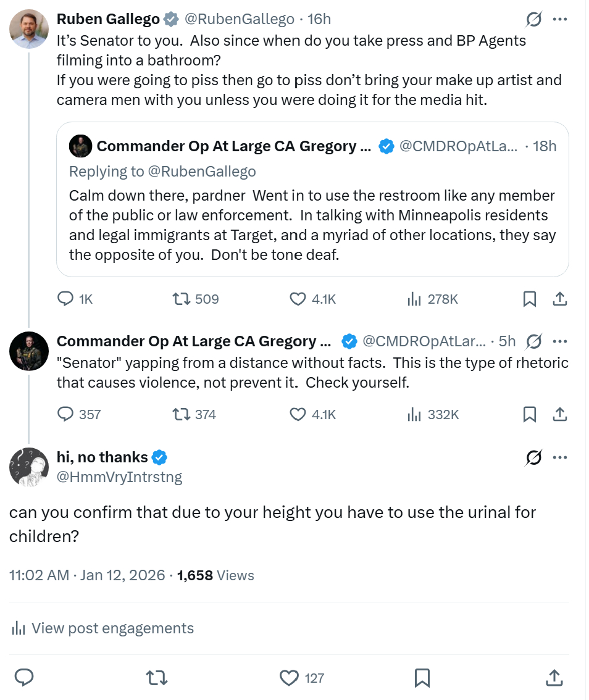Image resolution: width=589 pixels, height=700 pixels.
Task: Open the 11:02 AM Jan 12, 2026 timestamp
Action: pos(87,575)
